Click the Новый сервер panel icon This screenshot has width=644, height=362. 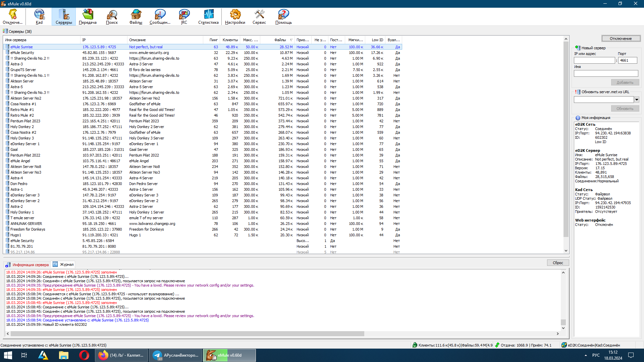[x=578, y=48]
